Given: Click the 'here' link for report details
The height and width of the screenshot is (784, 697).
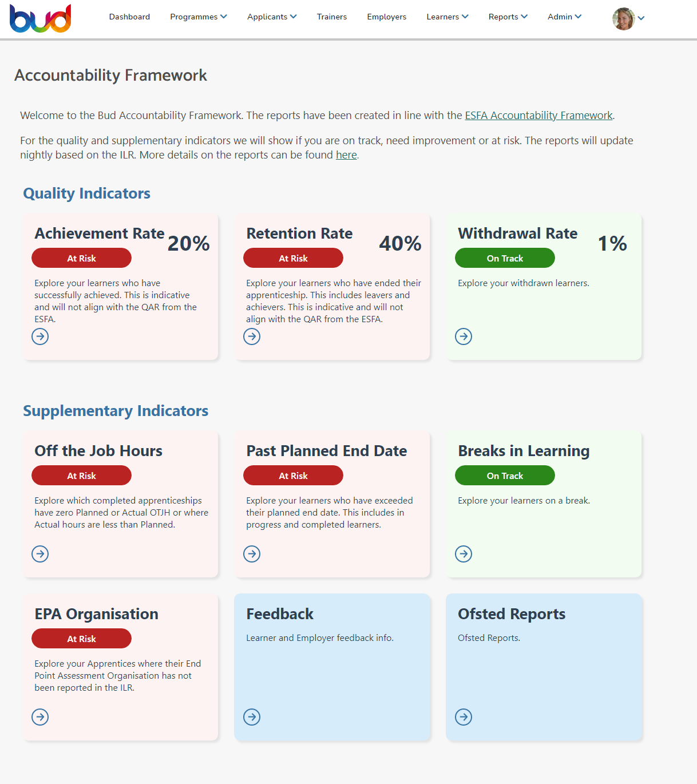Looking at the screenshot, I should click(346, 155).
